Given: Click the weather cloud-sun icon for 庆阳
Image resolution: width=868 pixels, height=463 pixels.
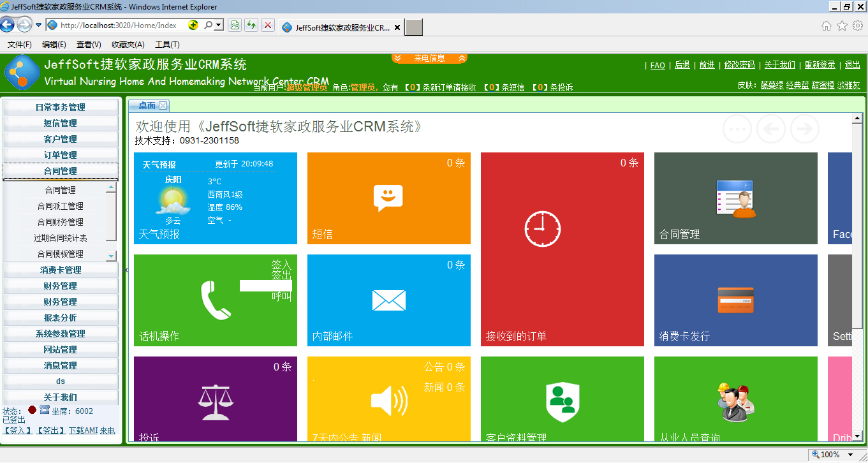Looking at the screenshot, I should pos(173,201).
